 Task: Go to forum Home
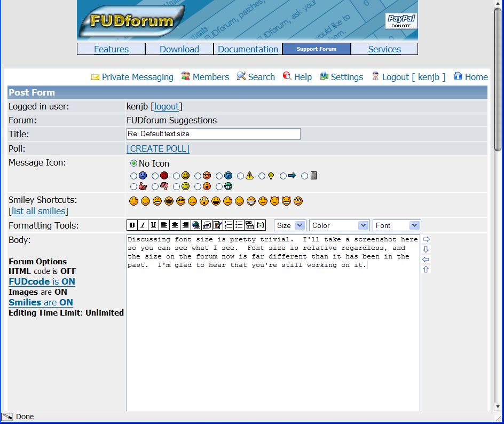470,77
